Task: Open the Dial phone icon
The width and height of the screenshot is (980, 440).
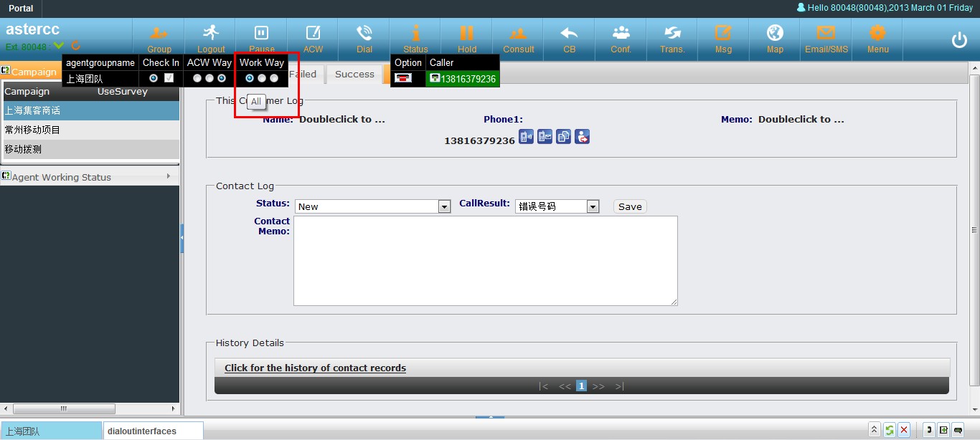Action: [x=364, y=34]
